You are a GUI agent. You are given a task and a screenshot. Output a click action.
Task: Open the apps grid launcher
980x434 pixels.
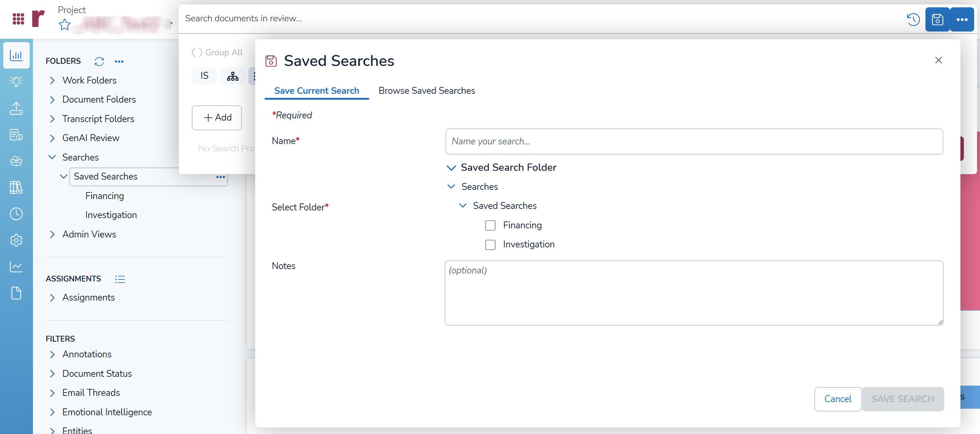(x=18, y=18)
